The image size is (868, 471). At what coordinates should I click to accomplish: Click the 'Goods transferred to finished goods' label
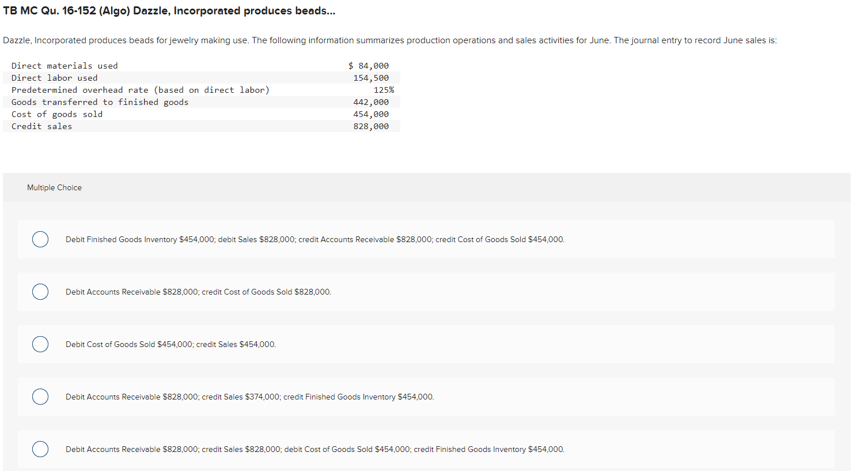(100, 102)
